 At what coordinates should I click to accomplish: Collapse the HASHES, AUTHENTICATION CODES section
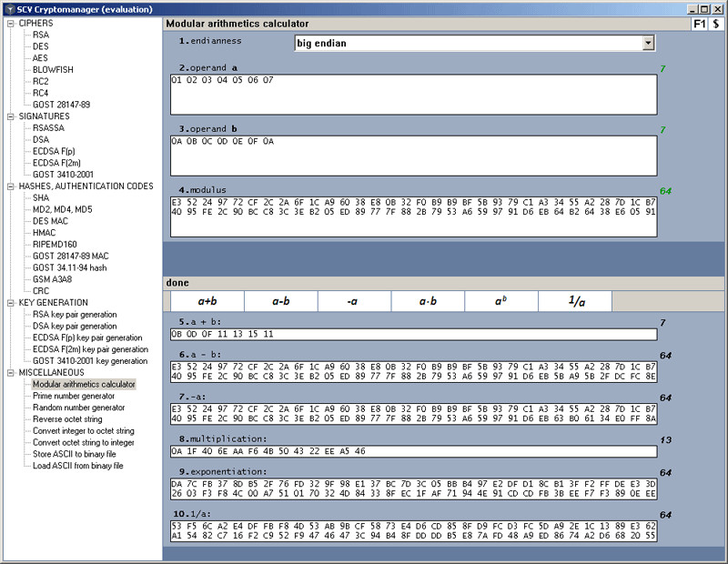pyautogui.click(x=10, y=186)
